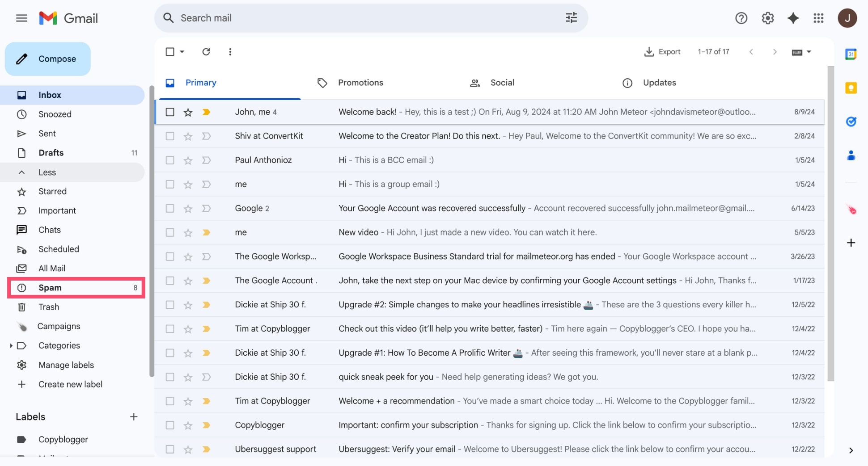This screenshot has width=868, height=466.
Task: Refresh the inbox
Action: 206,52
